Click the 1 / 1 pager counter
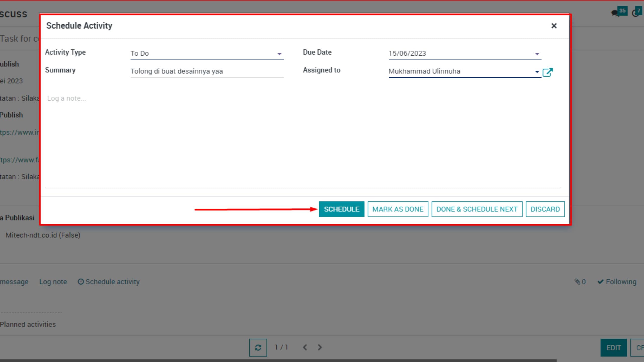644x362 pixels. point(281,347)
